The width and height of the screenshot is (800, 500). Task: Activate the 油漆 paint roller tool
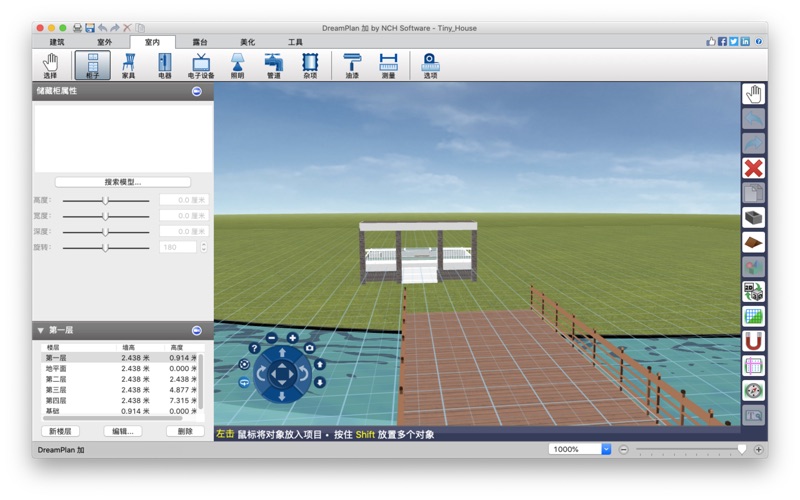(x=352, y=65)
